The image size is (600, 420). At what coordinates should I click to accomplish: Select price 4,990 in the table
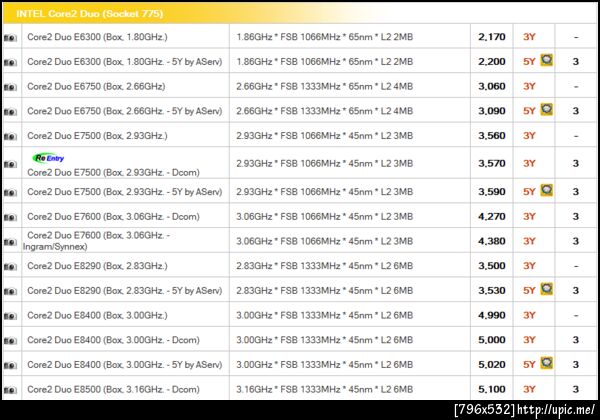point(492,315)
